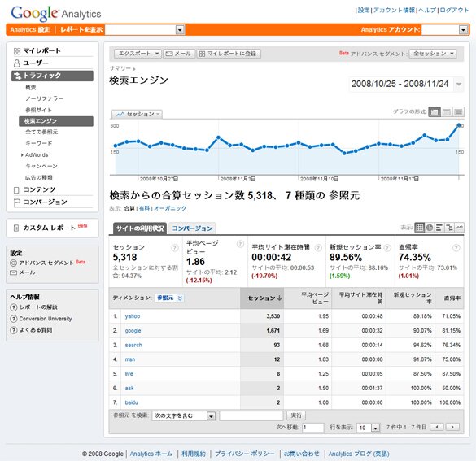Open アドバンス セグメント settings in sidebar
The image size is (476, 461).
[x=46, y=263]
